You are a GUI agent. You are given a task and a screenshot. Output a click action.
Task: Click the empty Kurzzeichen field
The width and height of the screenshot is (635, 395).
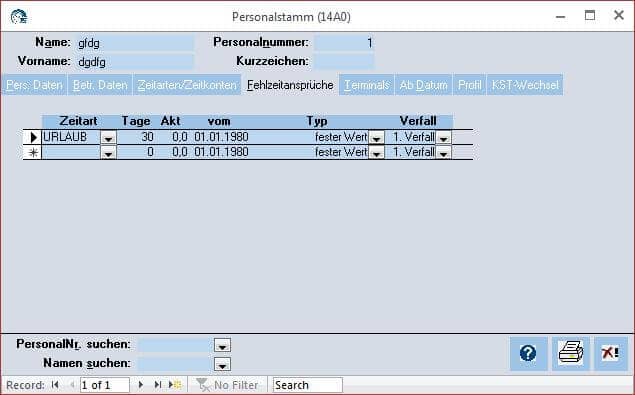click(x=344, y=62)
